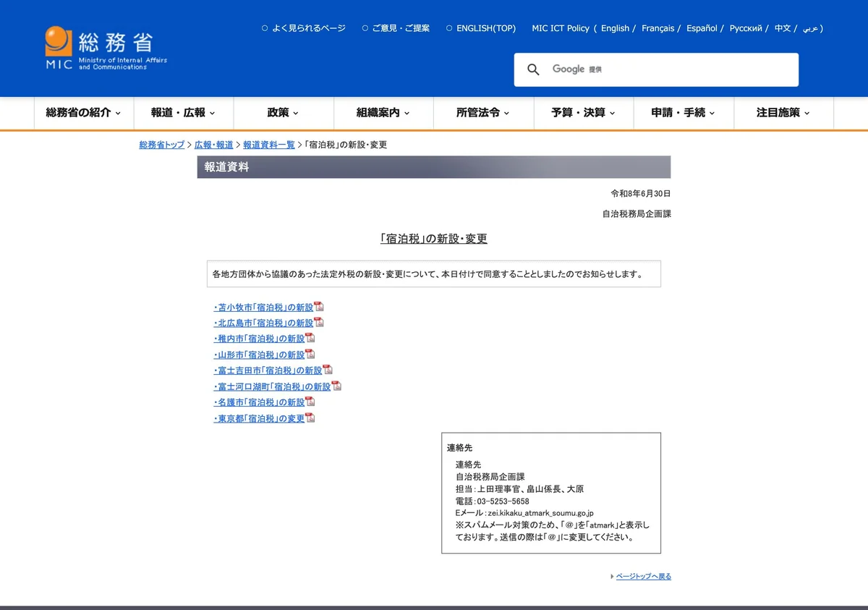Click the phone number 03-5253-5658
Screen dimensions: 868x610
503,501
